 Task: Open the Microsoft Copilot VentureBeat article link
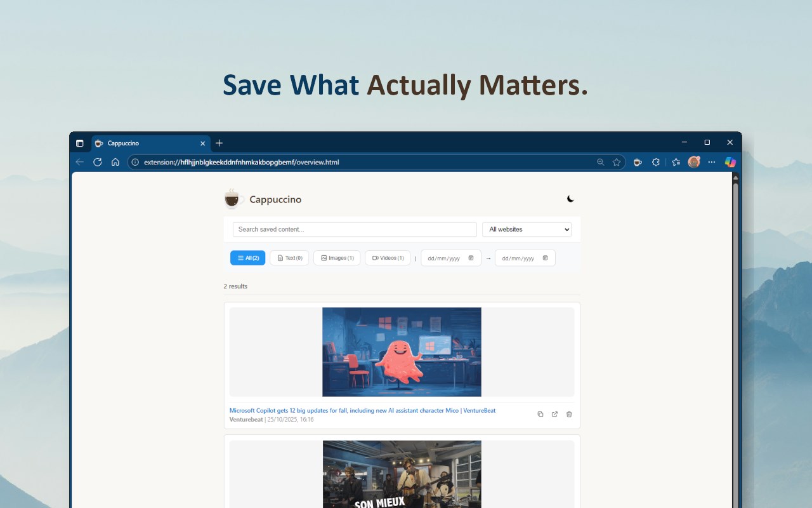362,411
